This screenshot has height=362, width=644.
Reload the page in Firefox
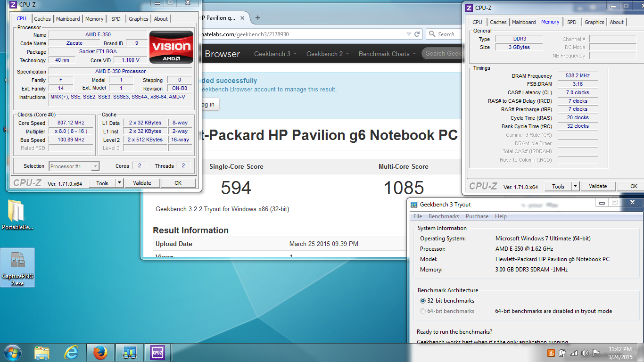point(417,34)
